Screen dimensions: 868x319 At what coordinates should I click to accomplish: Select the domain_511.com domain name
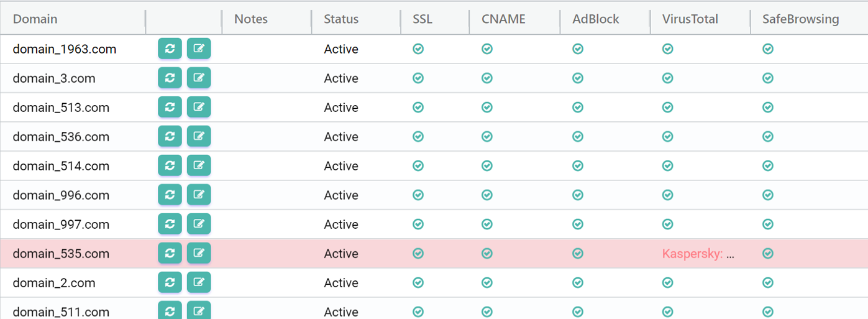click(61, 312)
